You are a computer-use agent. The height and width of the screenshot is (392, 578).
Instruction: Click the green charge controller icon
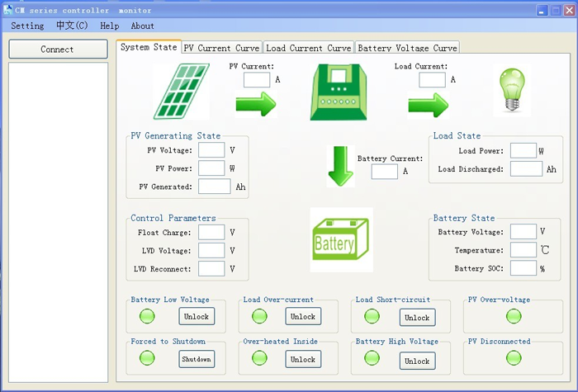coord(339,92)
